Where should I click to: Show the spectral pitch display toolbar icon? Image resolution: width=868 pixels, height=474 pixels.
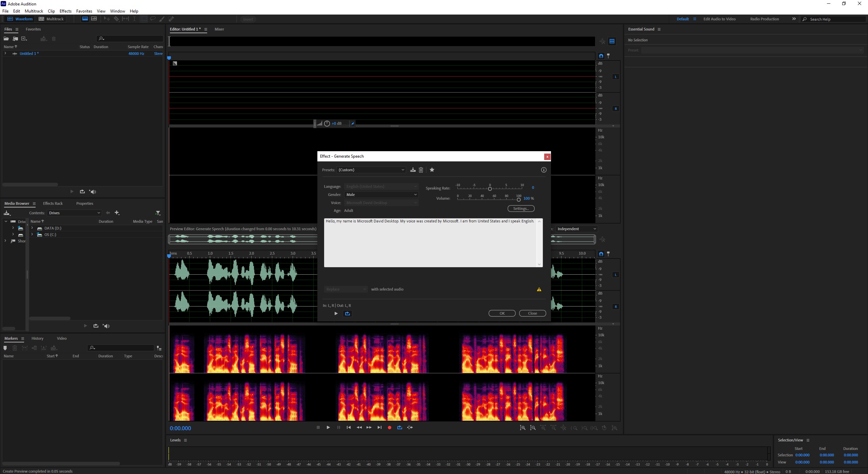[94, 19]
